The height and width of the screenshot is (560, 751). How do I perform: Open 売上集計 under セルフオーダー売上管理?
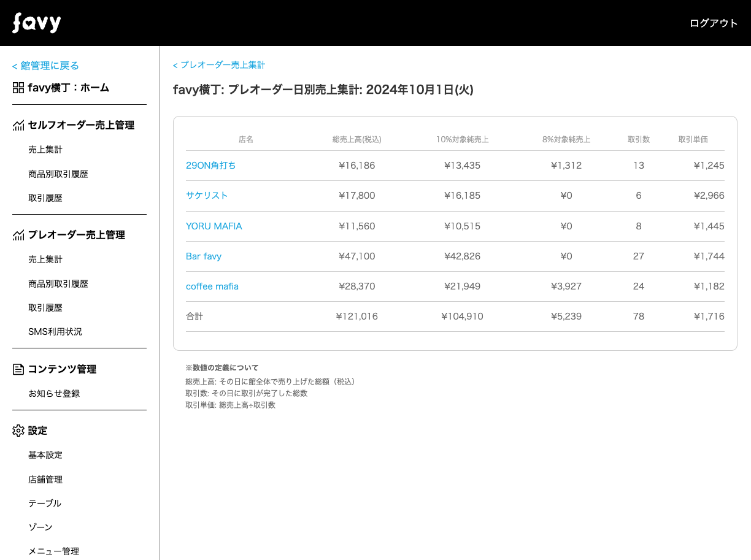[45, 150]
